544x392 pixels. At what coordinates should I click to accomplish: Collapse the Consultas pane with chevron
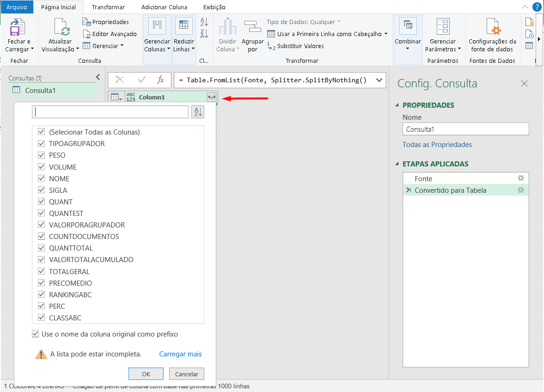click(98, 77)
